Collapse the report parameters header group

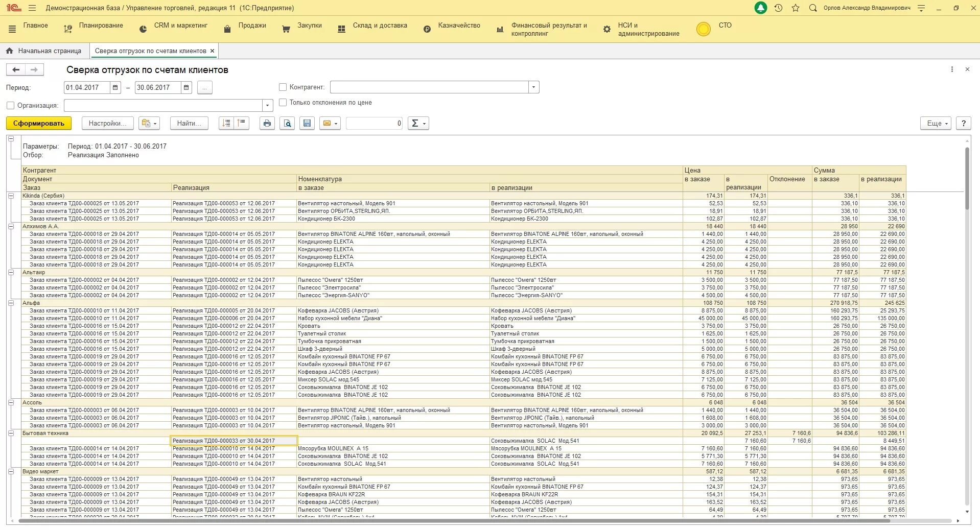pos(11,139)
